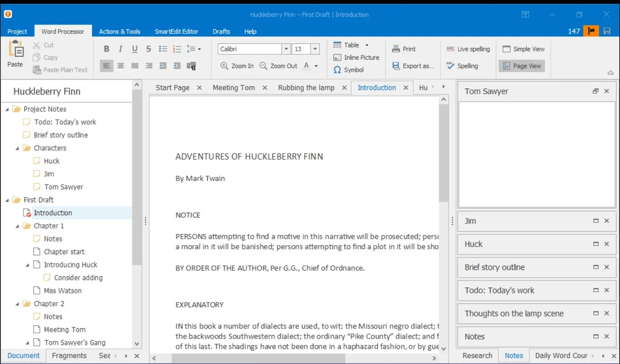Toggle show paragraph marks
This screenshot has width=620, height=364.
coord(192,66)
